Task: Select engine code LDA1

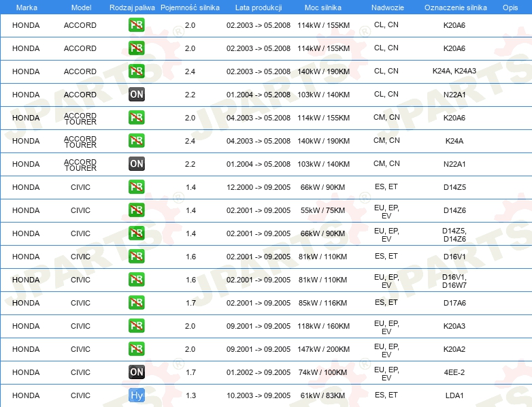Action: click(454, 395)
